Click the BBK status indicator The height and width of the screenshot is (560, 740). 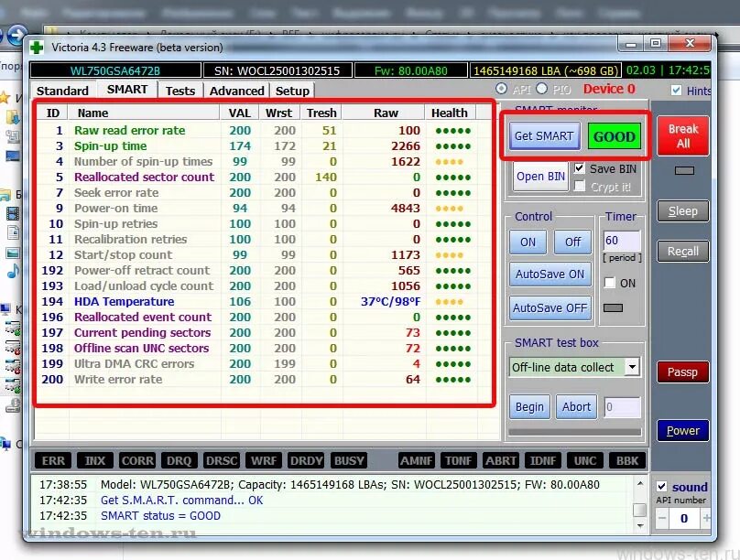click(x=627, y=460)
